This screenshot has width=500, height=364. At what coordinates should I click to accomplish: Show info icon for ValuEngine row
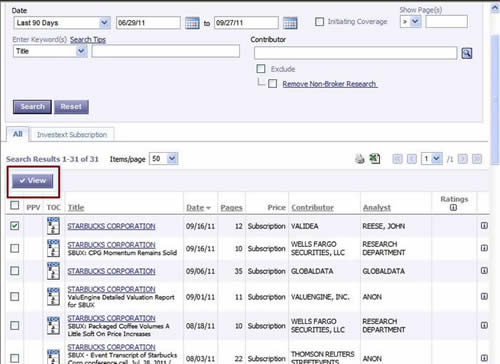point(484,296)
